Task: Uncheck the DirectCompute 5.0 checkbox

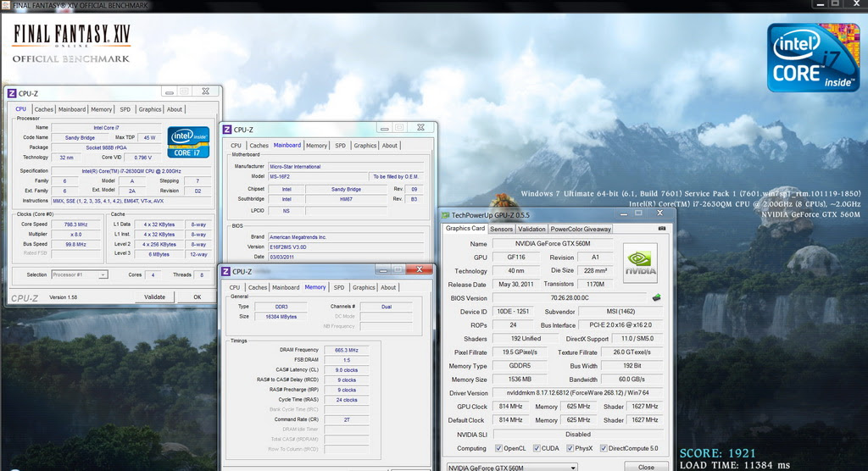Action: [603, 448]
